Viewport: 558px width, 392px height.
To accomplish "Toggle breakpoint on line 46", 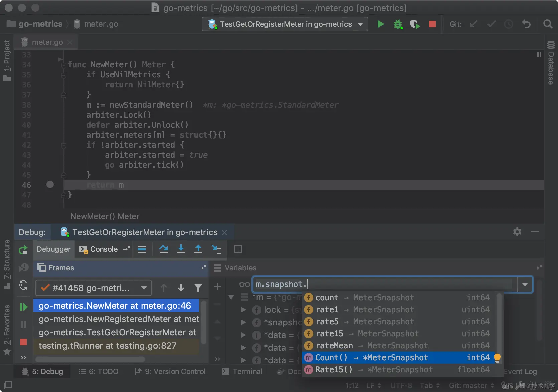I will [x=50, y=184].
